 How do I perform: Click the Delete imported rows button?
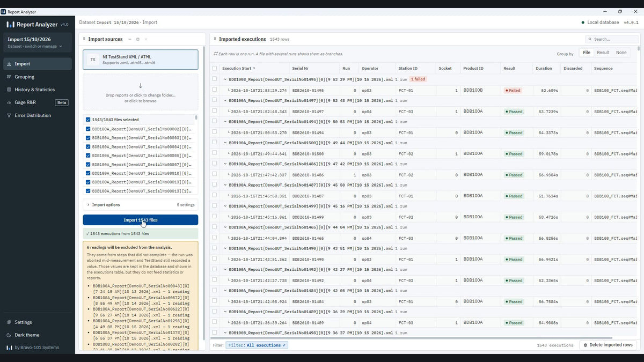[x=608, y=345]
